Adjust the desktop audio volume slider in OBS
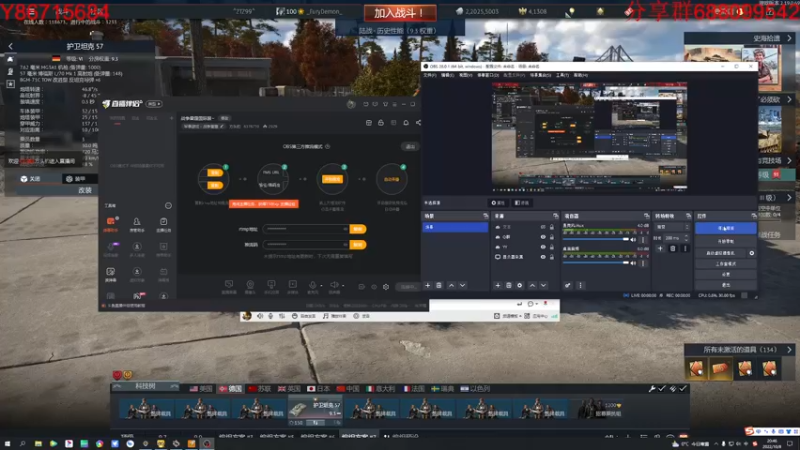The width and height of the screenshot is (800, 450). click(x=596, y=263)
